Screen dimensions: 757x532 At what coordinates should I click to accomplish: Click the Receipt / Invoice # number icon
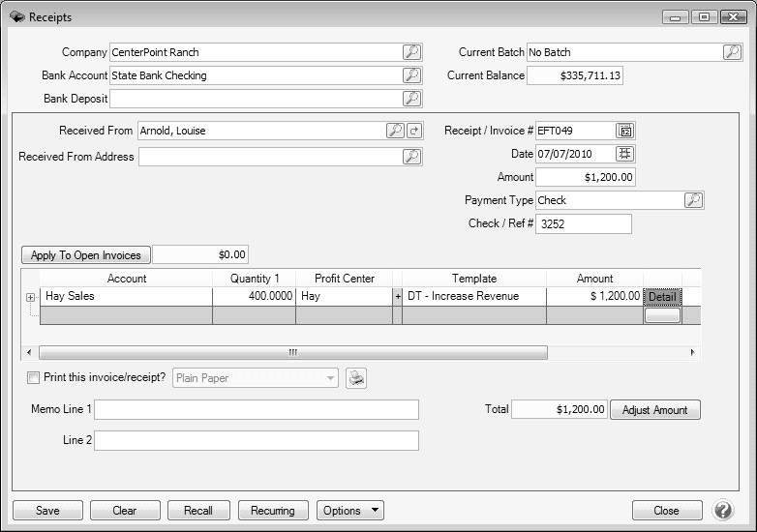[625, 131]
